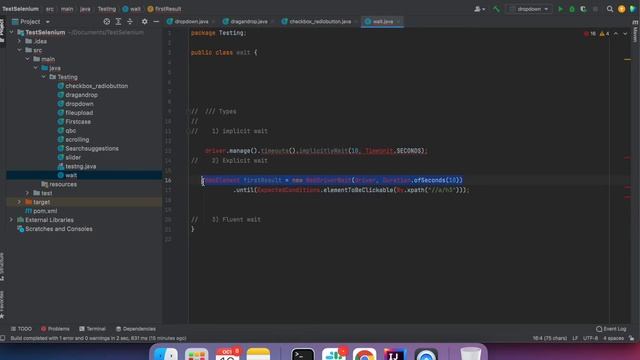
Task: Go to next highlighted error arrow
Action: 625,33
